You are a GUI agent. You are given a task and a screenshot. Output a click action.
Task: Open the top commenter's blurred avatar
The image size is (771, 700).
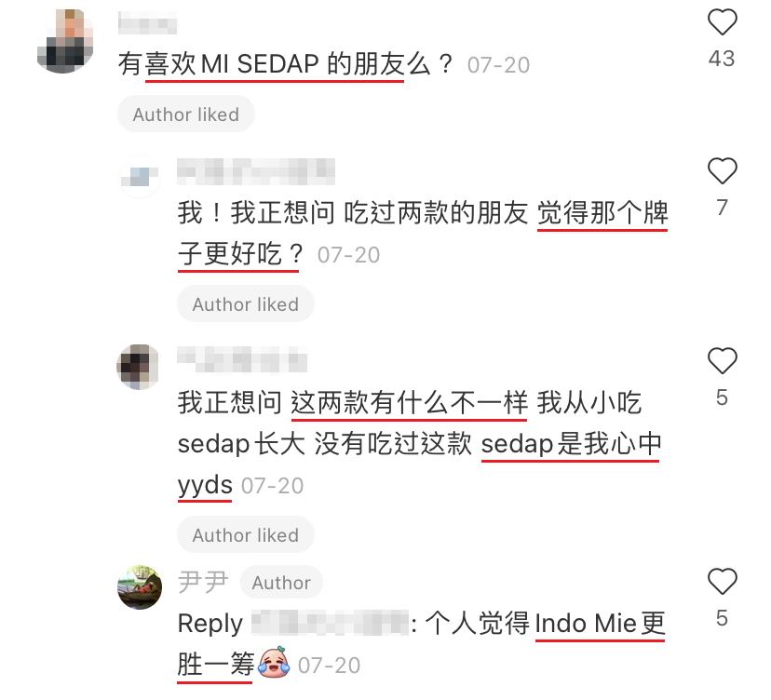point(65,41)
